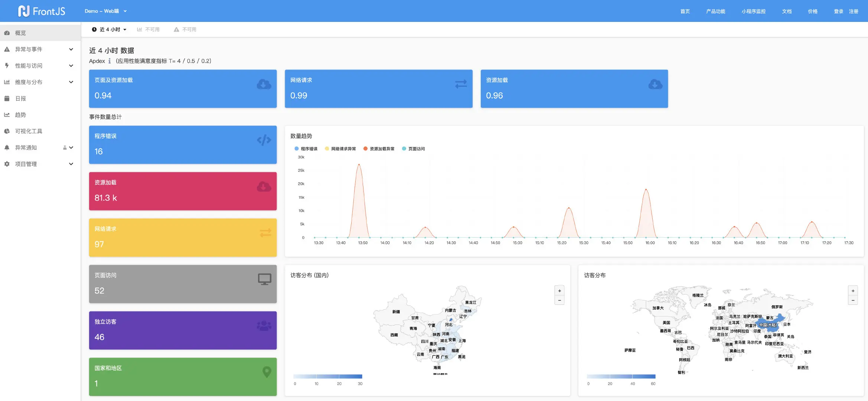Image resolution: width=868 pixels, height=401 pixels.
Task: Click monitor icon on 页面访问 card
Action: (x=265, y=279)
